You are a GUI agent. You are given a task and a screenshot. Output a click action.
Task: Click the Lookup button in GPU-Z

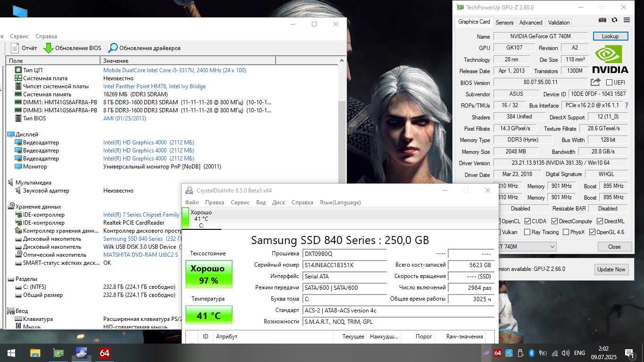(610, 36)
